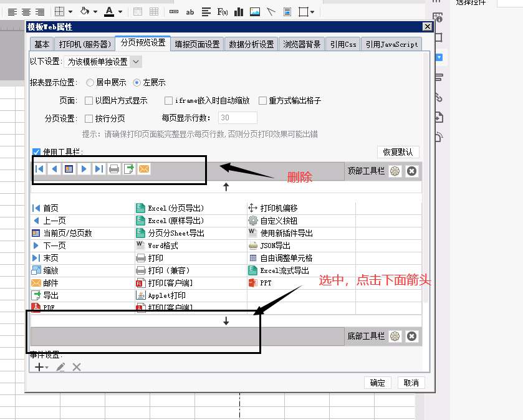Click the 确定 button
Screen dimensions: 523x420
pyautogui.click(x=377, y=383)
